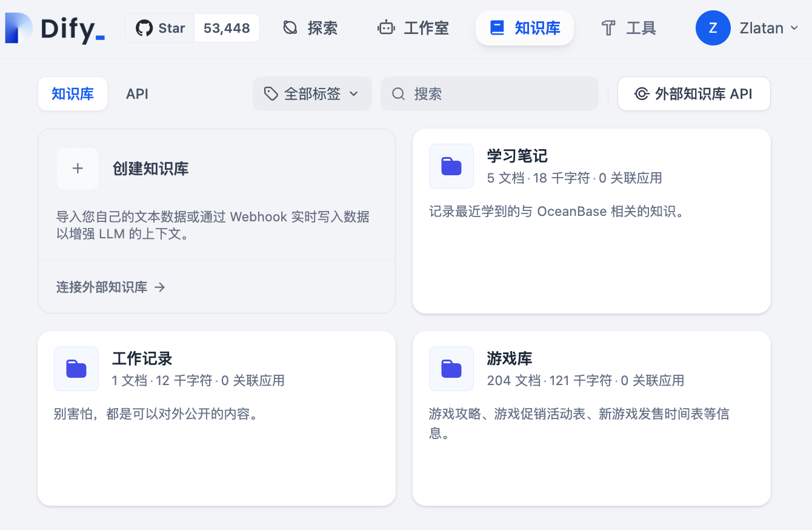Screen dimensions: 812x530
Task: Select the 知识库 tab
Action: (72, 94)
